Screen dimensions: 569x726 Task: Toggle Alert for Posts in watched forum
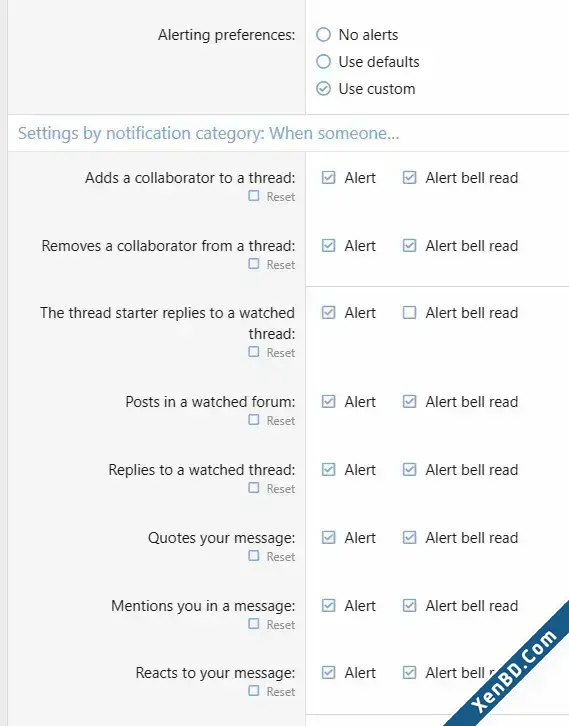(x=328, y=401)
